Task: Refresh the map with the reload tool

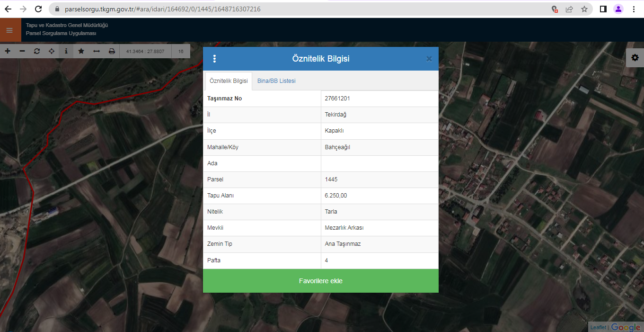Action: [x=37, y=51]
